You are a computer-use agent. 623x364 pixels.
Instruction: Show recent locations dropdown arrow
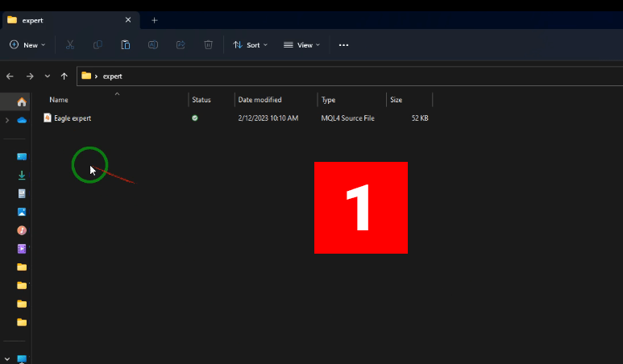(48, 77)
